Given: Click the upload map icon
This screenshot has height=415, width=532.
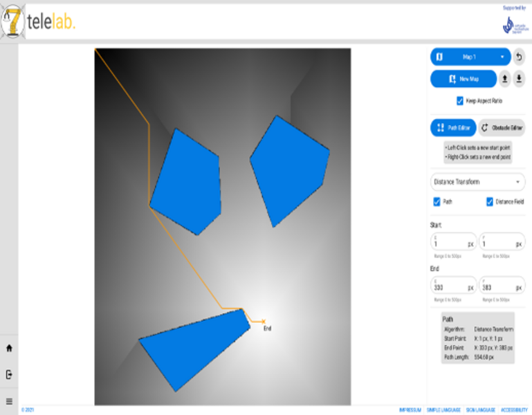Looking at the screenshot, I should pos(505,79).
